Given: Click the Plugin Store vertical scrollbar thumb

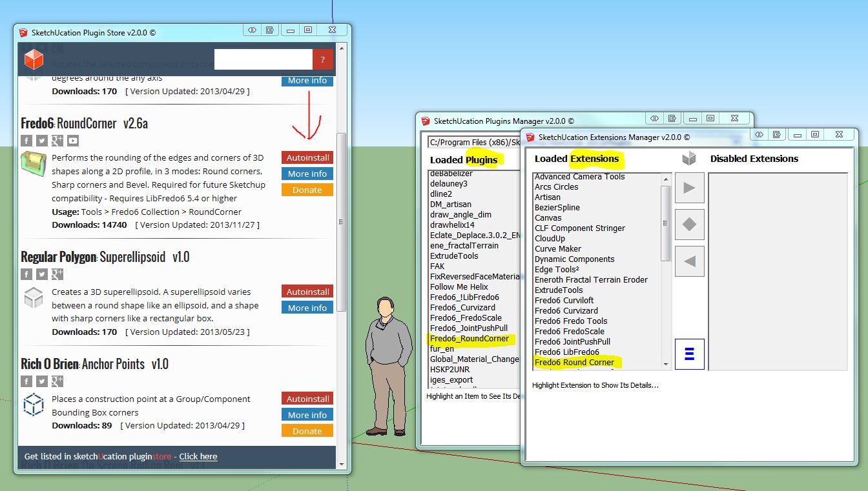Looking at the screenshot, I should point(342,222).
